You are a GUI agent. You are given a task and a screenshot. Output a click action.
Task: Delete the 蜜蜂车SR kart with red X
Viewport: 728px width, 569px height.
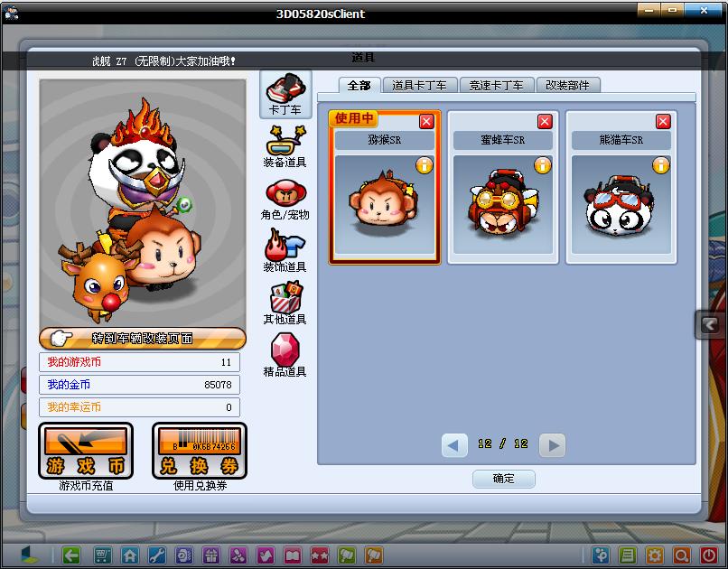[x=545, y=122]
